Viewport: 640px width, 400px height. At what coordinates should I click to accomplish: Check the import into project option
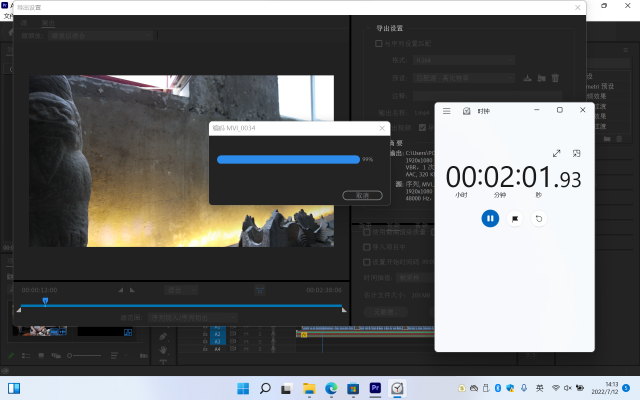click(x=367, y=247)
